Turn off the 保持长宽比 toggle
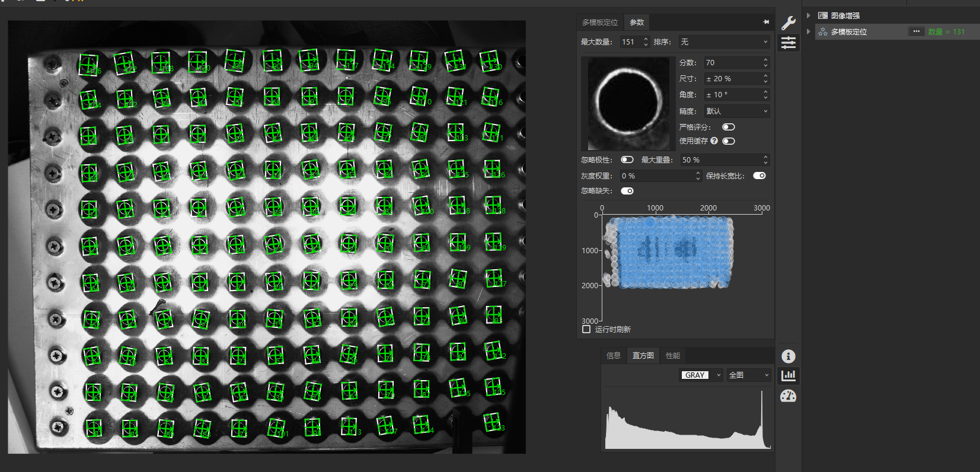 [x=759, y=176]
